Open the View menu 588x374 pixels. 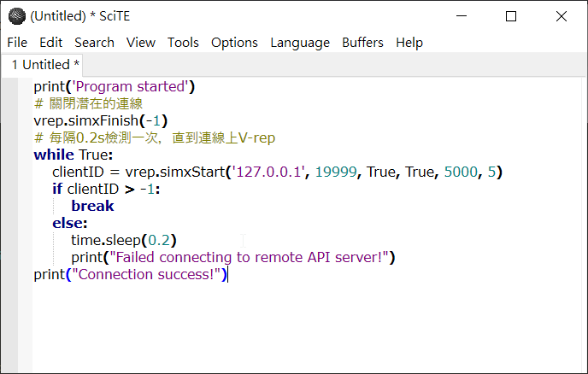[x=141, y=43]
